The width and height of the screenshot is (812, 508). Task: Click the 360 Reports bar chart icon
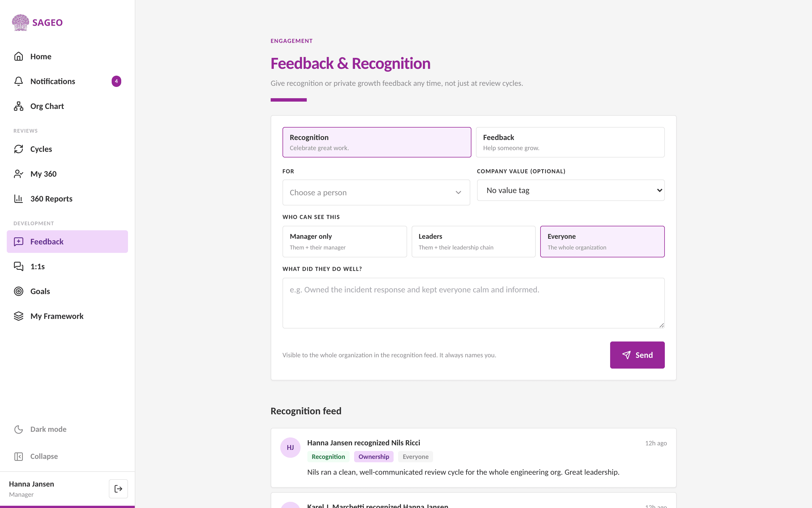pyautogui.click(x=18, y=199)
